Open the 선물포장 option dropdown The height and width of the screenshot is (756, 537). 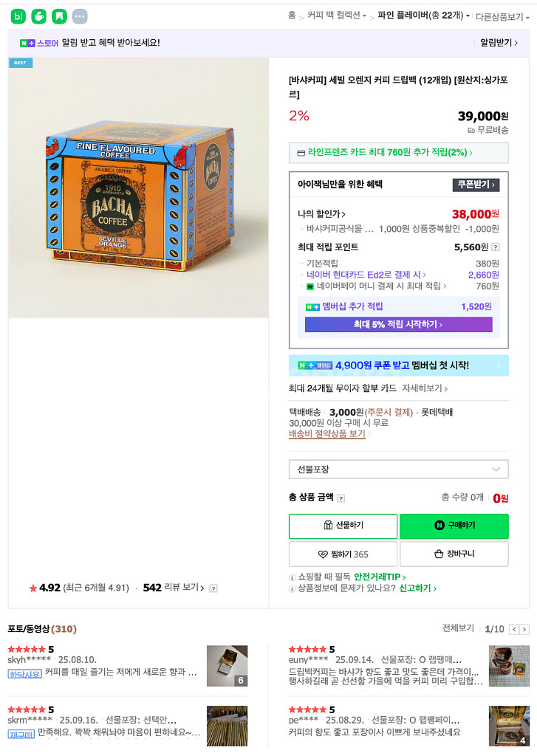(399, 469)
